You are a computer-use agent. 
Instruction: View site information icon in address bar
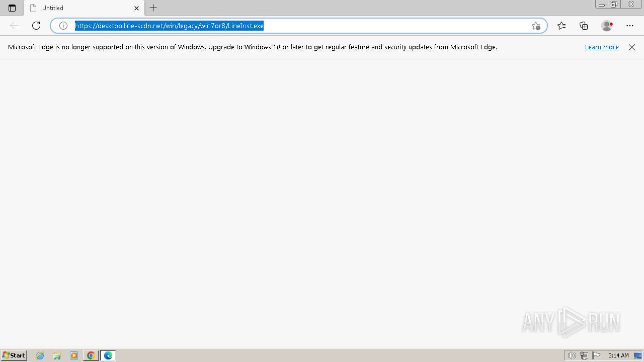pyautogui.click(x=63, y=26)
